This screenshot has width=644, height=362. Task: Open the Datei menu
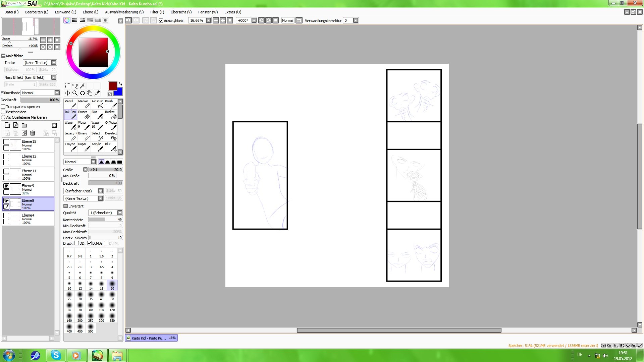[x=11, y=12]
